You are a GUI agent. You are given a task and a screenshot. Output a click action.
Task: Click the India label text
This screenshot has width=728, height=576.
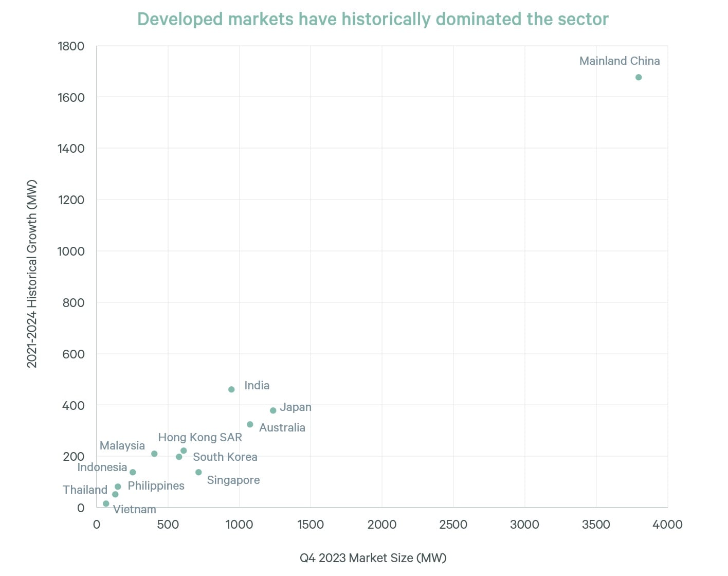257,386
